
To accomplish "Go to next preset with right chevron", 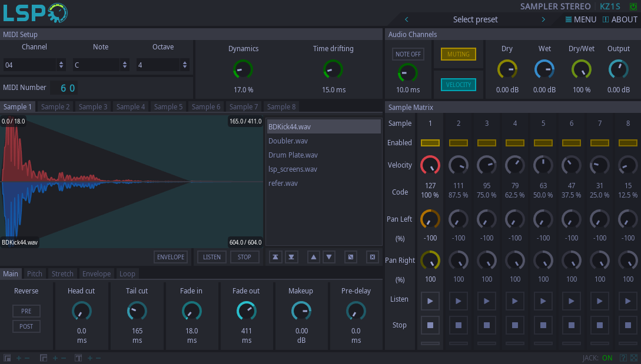I will tap(543, 19).
